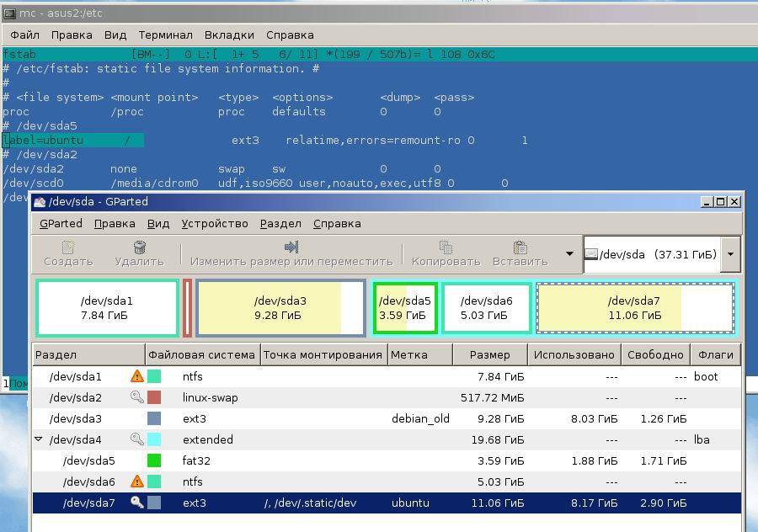Select the /dev/sda6 row name
Screen dimensions: 758x532
(89, 481)
